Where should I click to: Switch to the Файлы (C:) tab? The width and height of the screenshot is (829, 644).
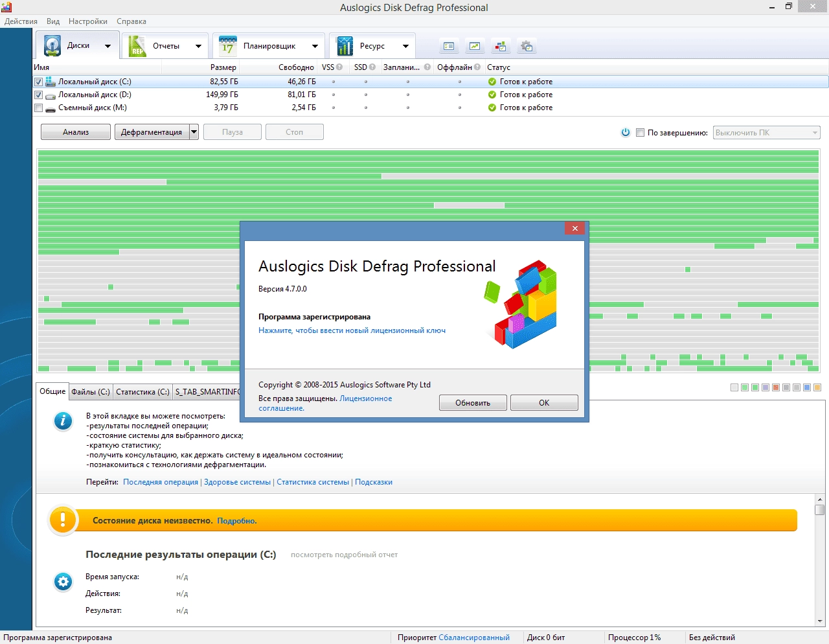point(91,392)
